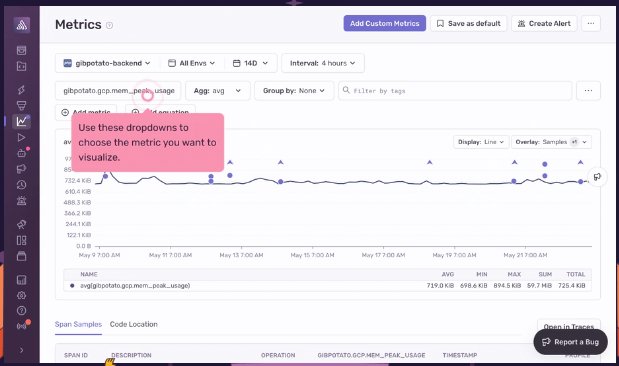The width and height of the screenshot is (619, 366).
Task: Switch to the Span Samples tab
Action: 78,324
